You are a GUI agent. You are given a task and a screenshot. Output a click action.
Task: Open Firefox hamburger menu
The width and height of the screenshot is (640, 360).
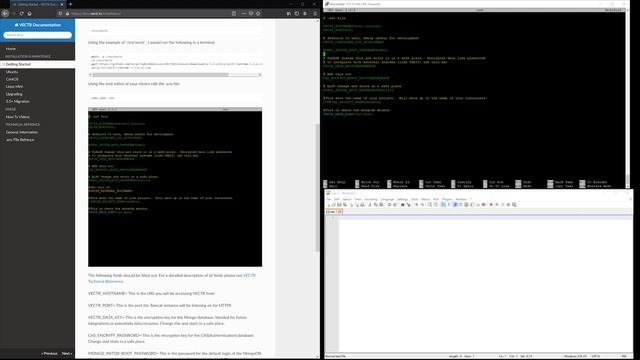[315, 13]
